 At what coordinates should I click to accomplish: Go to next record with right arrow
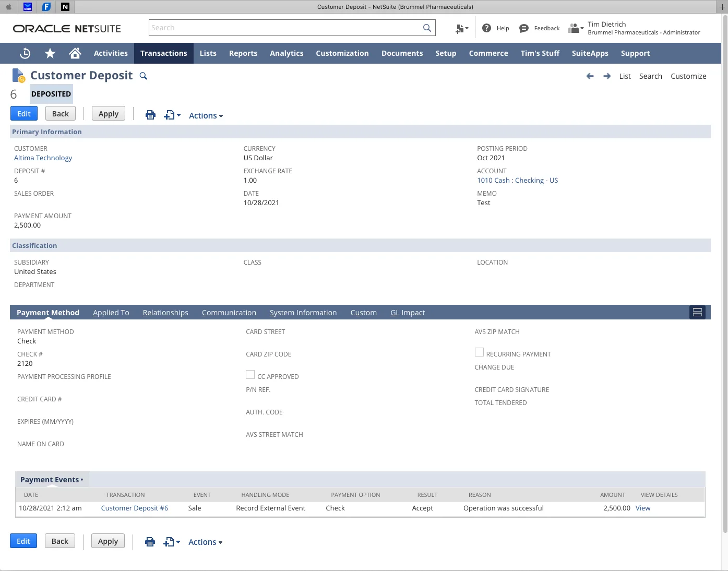[607, 76]
